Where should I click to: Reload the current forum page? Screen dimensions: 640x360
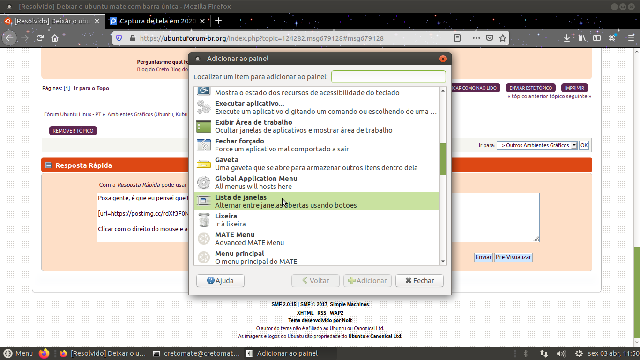tap(40, 38)
